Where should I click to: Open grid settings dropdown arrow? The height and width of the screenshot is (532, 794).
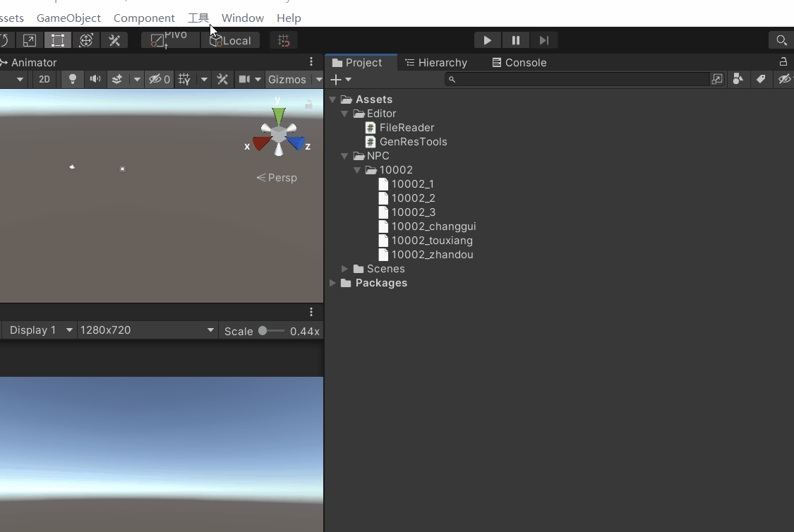click(204, 80)
